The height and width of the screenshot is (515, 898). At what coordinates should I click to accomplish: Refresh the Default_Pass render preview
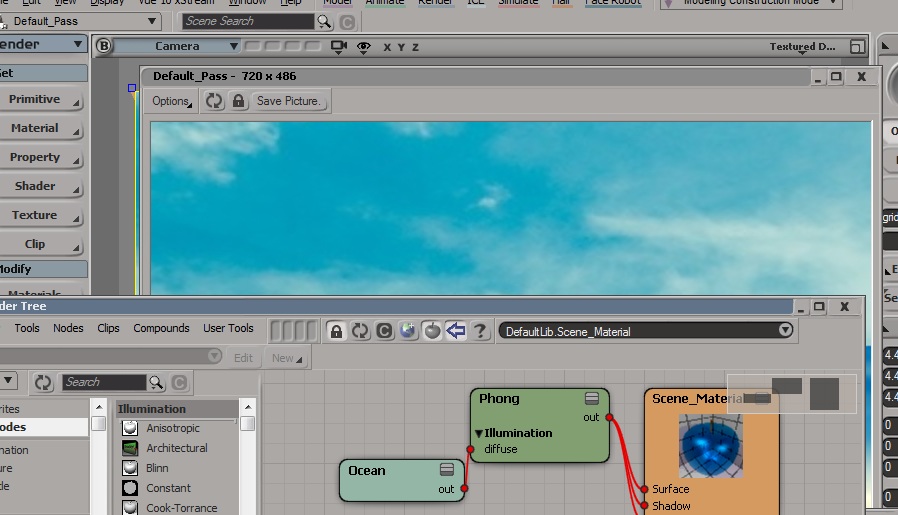coord(214,101)
